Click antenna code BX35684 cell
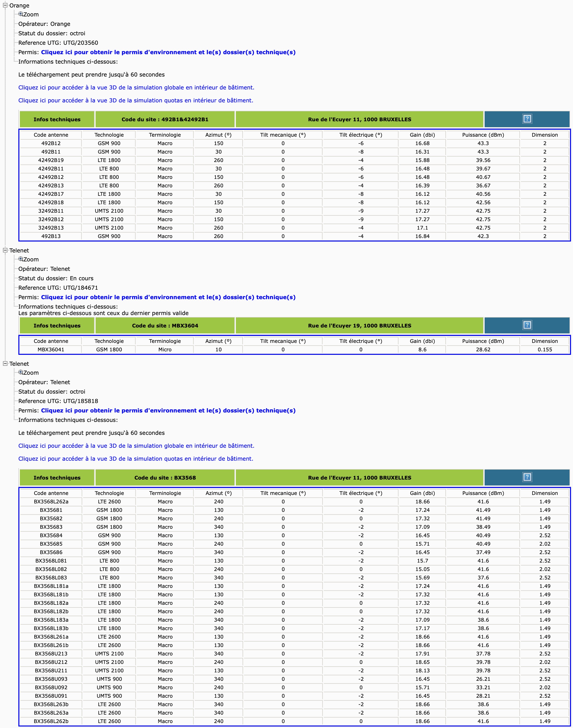Screen dimensions: 573x728 (51, 535)
